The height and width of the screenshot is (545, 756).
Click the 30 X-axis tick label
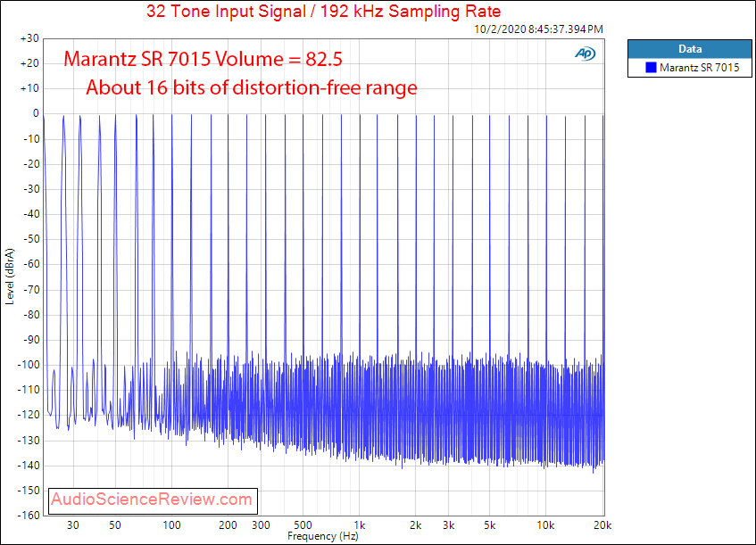[x=73, y=525]
